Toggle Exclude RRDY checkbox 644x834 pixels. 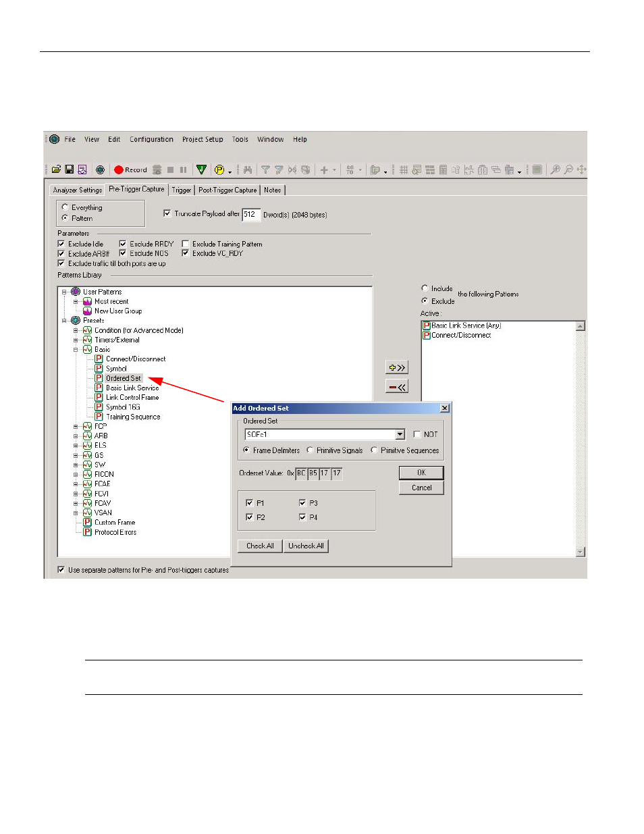pos(123,244)
